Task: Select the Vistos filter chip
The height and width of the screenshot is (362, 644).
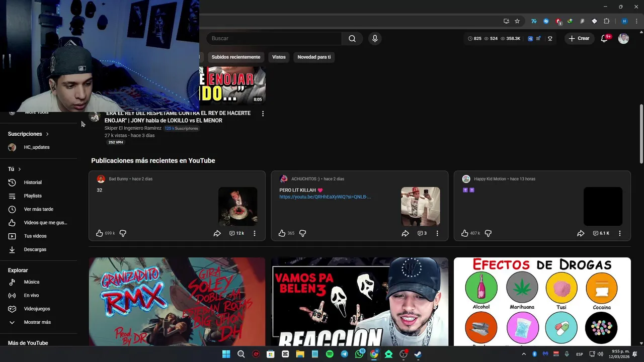Action: [279, 57]
